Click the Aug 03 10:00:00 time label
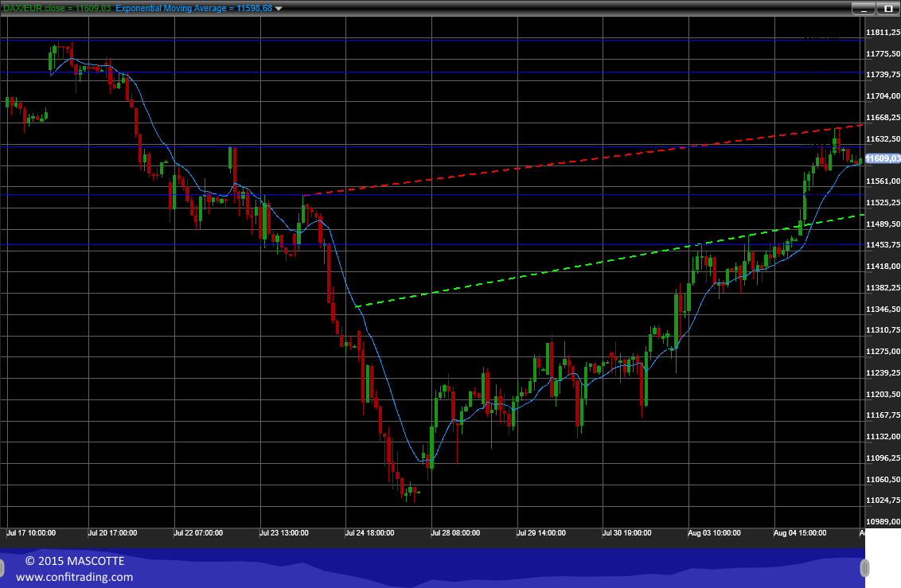 tap(714, 533)
